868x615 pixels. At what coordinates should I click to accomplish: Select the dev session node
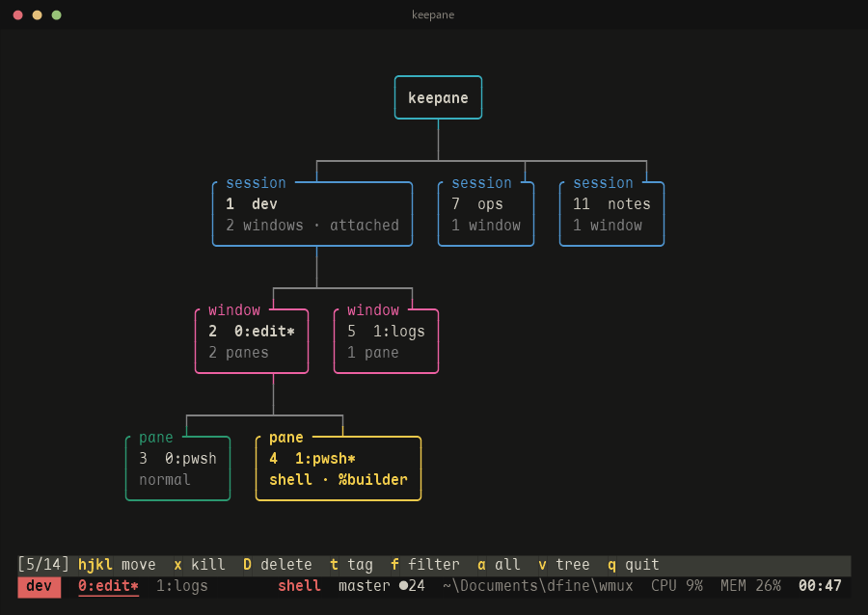(x=312, y=213)
